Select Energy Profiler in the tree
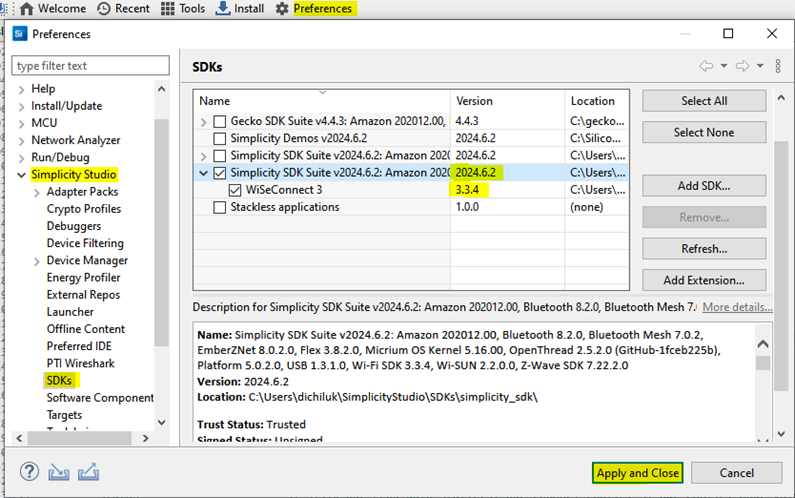 point(83,278)
